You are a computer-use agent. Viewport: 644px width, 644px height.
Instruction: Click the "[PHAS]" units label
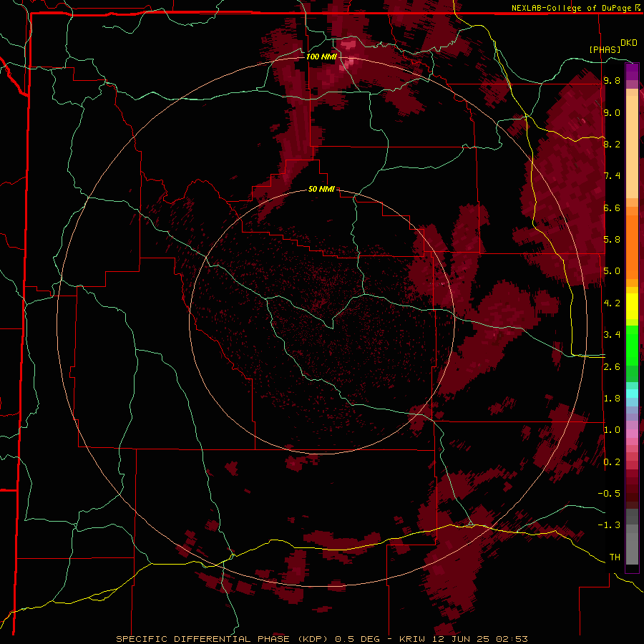[x=605, y=49]
